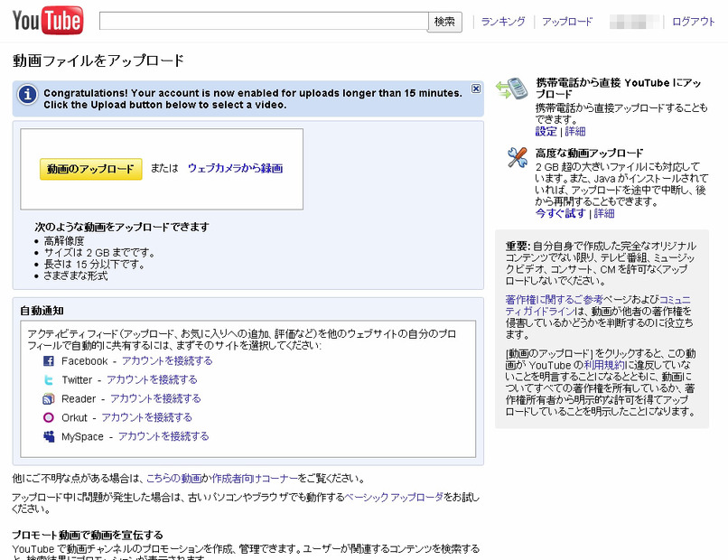Click the Orkut circle icon
This screenshot has height=560, width=728.
(x=48, y=417)
